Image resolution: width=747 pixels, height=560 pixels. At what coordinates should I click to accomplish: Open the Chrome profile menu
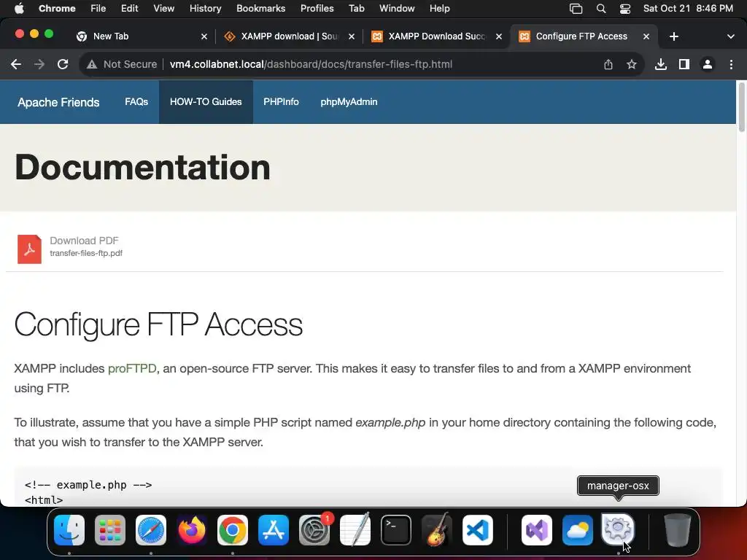(708, 64)
